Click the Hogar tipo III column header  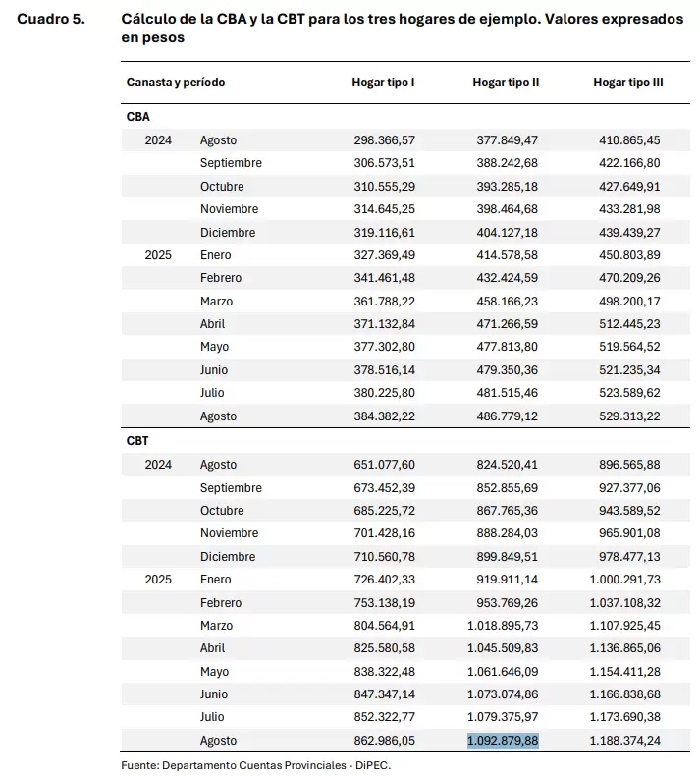(627, 83)
